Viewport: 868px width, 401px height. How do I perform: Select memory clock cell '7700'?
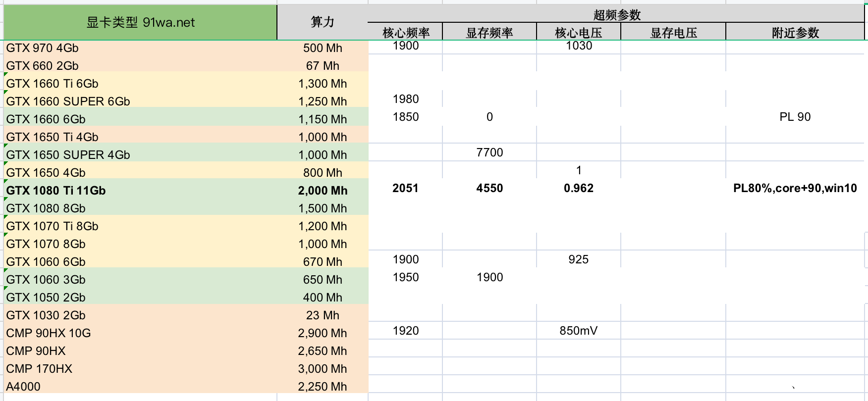[489, 152]
